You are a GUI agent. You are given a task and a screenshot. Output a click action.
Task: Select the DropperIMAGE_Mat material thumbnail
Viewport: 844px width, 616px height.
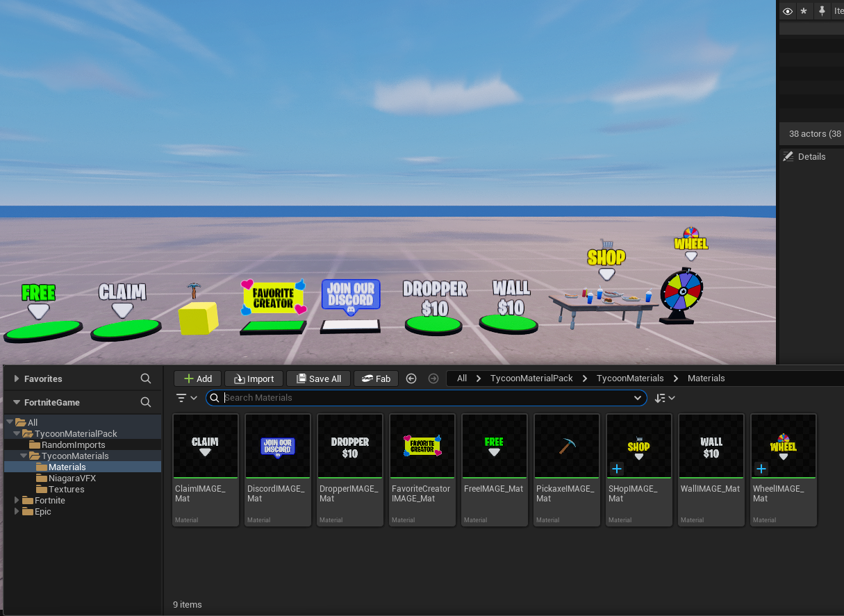tap(350, 446)
